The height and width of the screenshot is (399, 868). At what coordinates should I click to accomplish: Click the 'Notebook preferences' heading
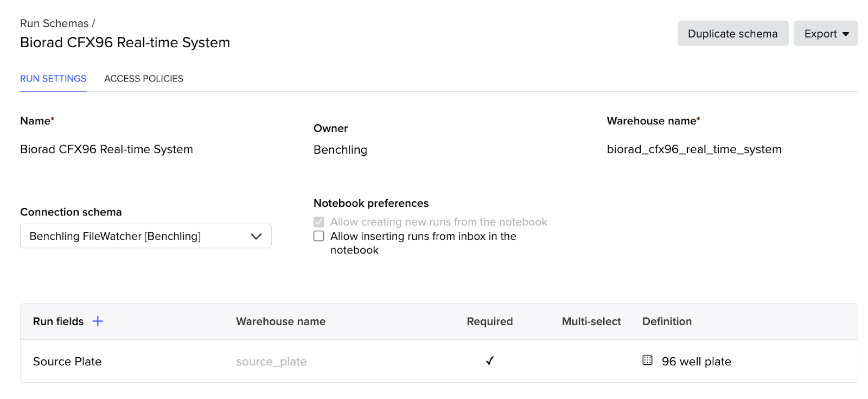371,203
